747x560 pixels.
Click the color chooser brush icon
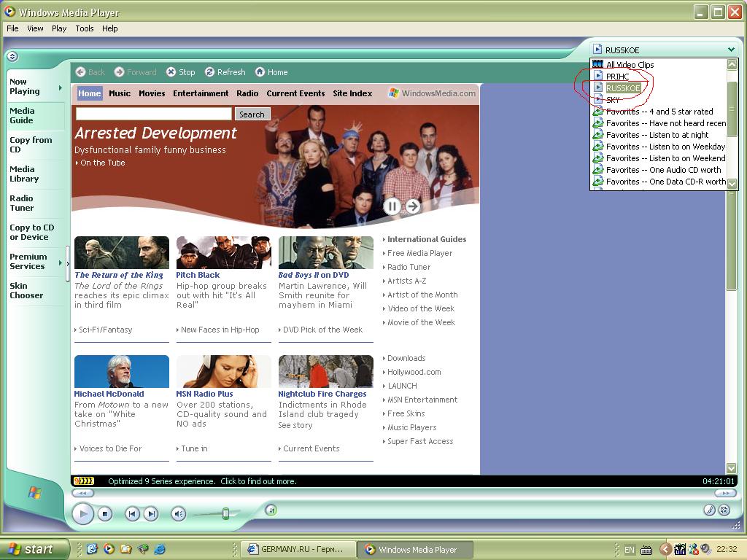click(x=709, y=510)
